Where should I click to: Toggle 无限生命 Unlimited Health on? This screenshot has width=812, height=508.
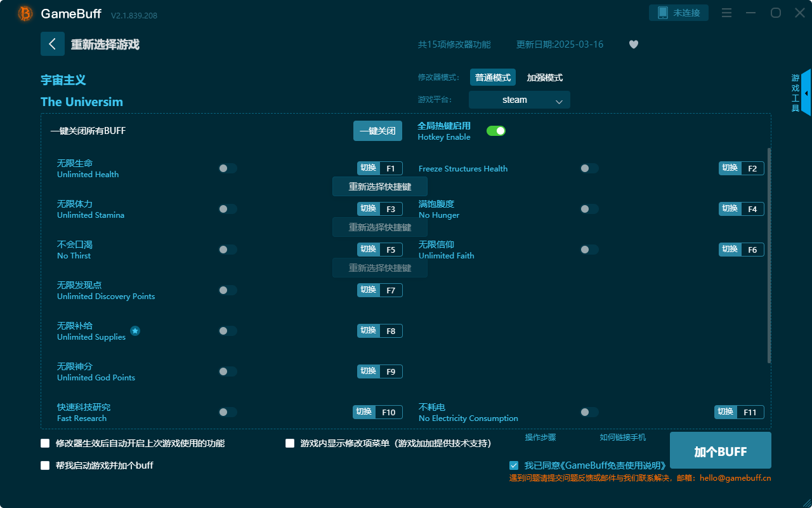pos(227,168)
